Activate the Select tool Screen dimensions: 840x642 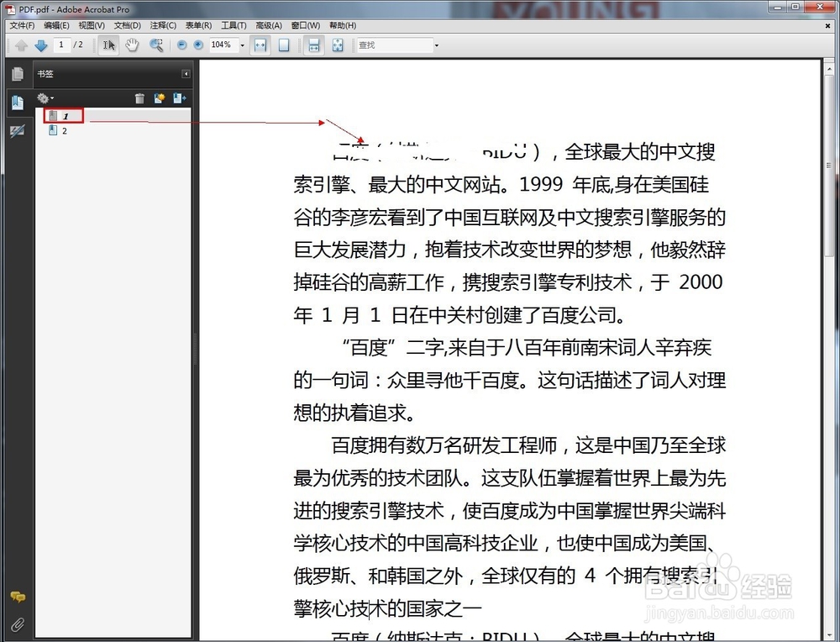(x=108, y=45)
